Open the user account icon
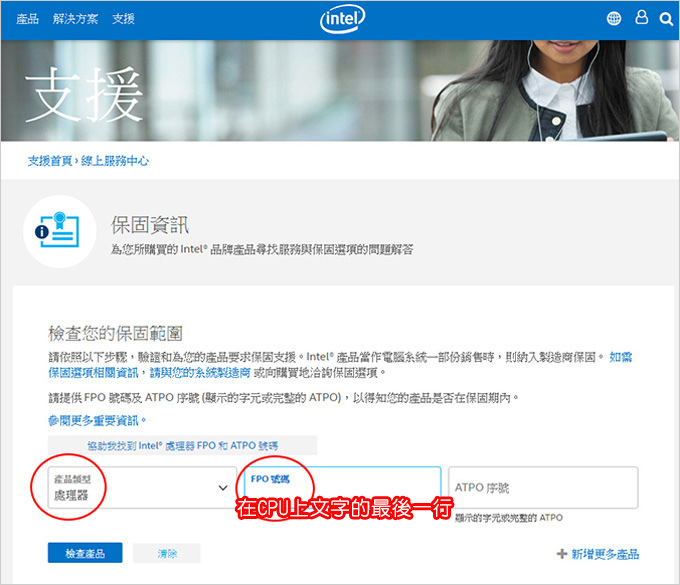The width and height of the screenshot is (680, 585). (x=641, y=17)
